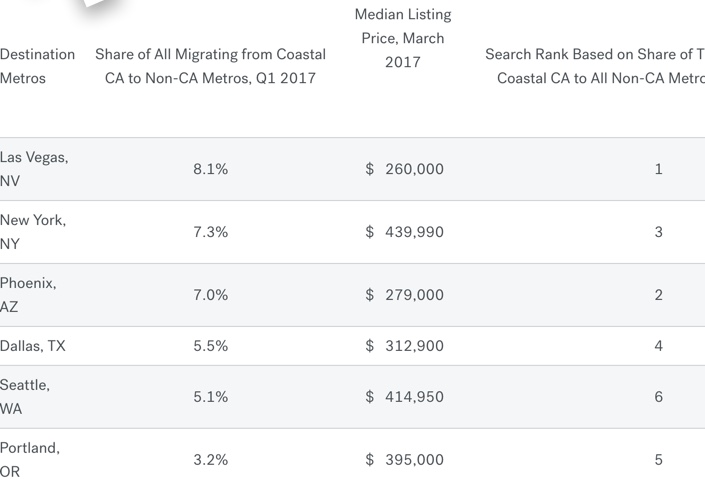This screenshot has width=705, height=486.
Task: Select the $312,900 listing price cell
Action: pos(405,346)
